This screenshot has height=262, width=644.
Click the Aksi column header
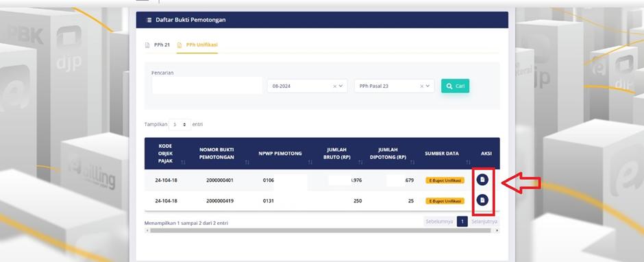(x=486, y=154)
